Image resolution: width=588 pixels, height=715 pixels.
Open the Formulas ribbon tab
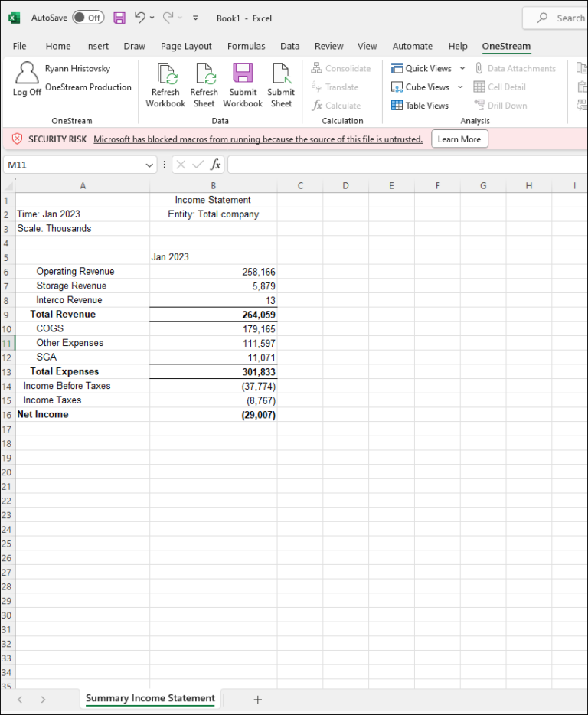[x=247, y=46]
